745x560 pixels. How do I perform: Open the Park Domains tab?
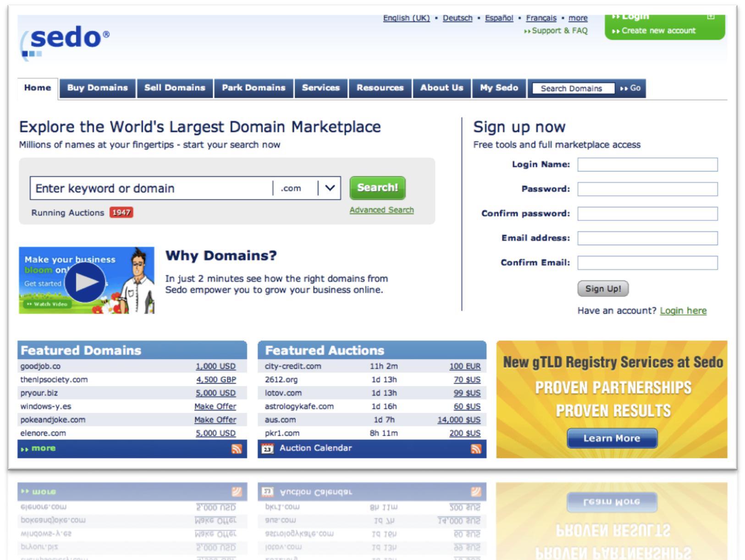(254, 88)
